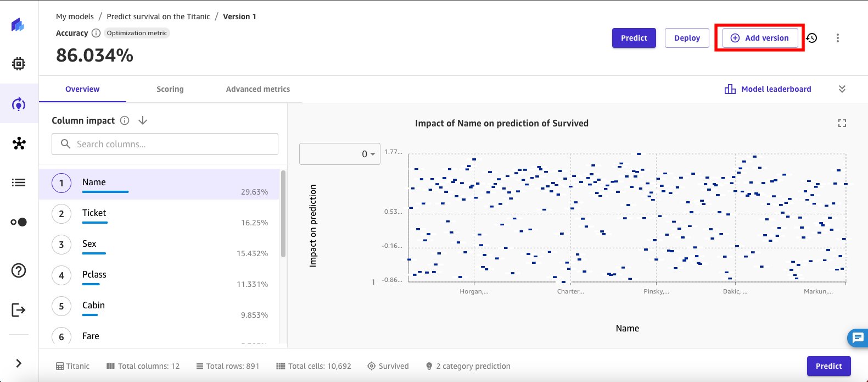
Task: Click the column impact list scrollbar
Action: (283, 213)
